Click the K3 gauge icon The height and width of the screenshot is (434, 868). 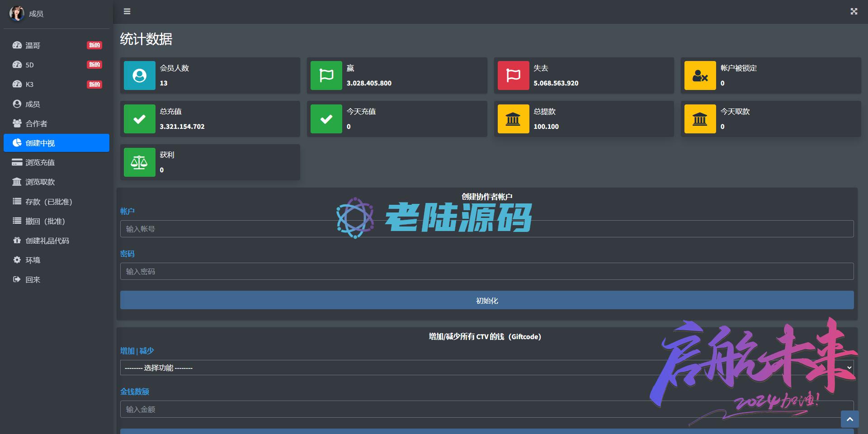click(17, 84)
